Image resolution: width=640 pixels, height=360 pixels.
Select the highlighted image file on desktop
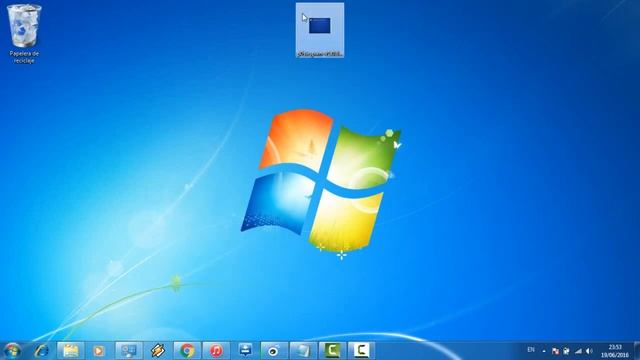(320, 30)
